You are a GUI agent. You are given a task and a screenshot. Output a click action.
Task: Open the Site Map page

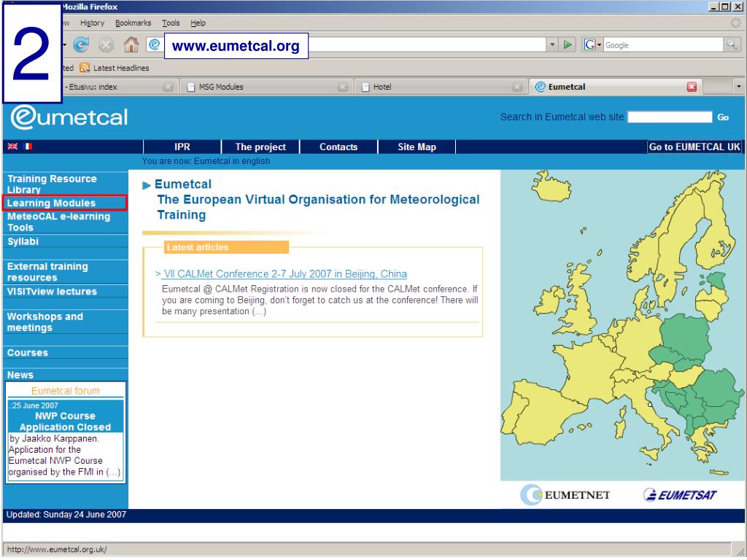click(417, 147)
